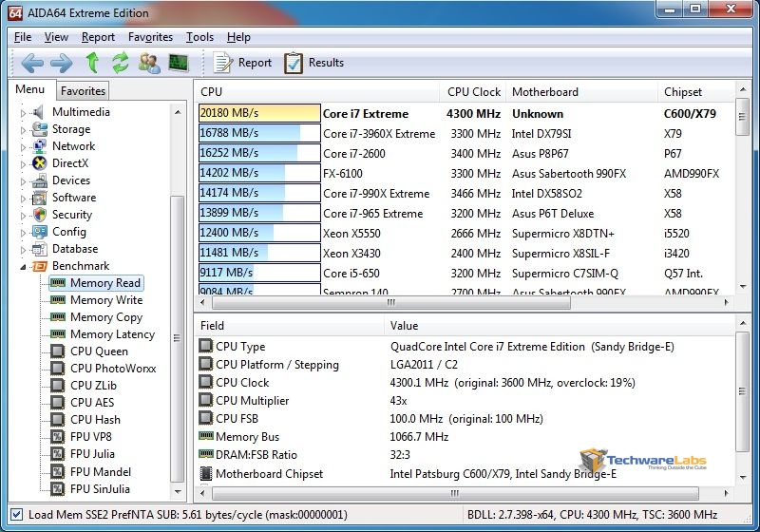Click the 16788 MB/s blue result bar

click(259, 133)
